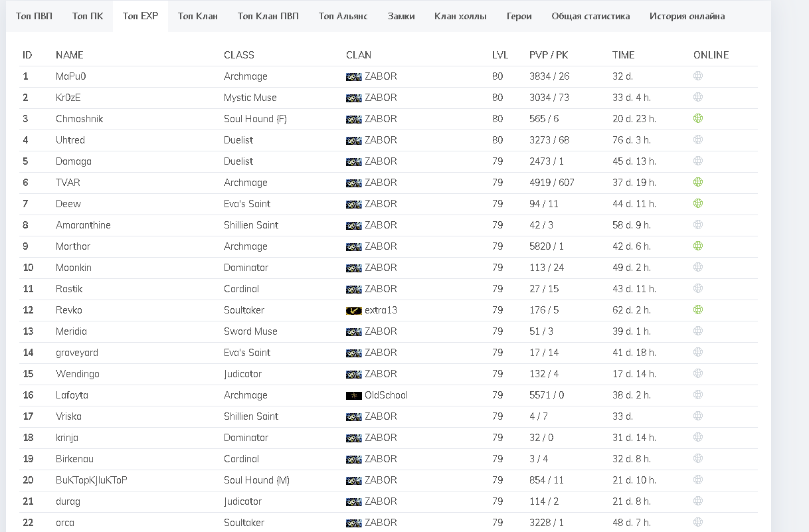Click the OldSchool clan crest icon
The height and width of the screenshot is (532, 809).
tap(353, 396)
